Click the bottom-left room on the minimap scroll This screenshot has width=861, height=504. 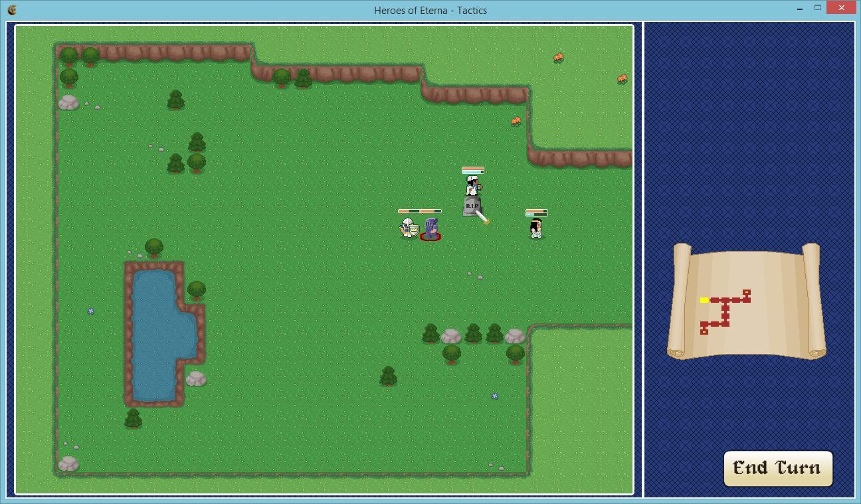click(704, 331)
